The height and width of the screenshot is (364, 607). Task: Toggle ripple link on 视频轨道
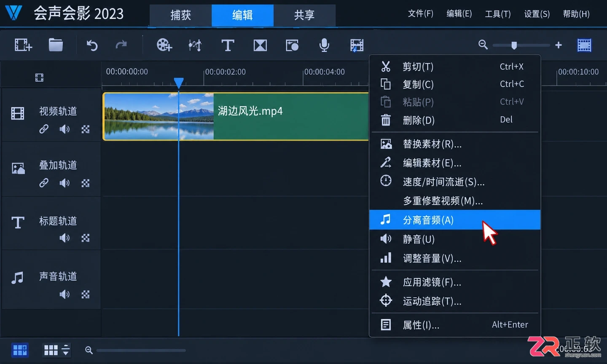44,129
